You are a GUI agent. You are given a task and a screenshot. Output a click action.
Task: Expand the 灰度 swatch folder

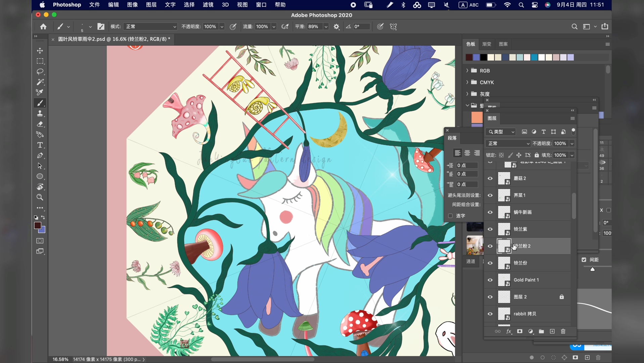click(467, 94)
